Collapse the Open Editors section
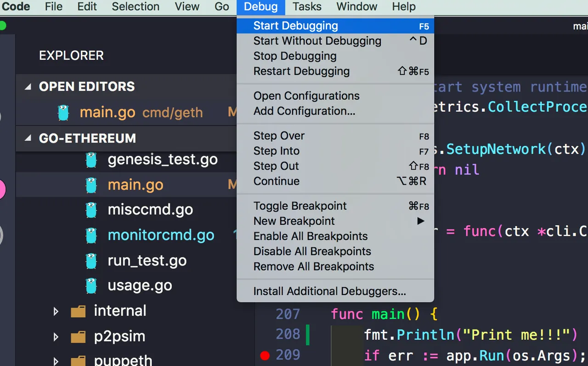Image resolution: width=588 pixels, height=366 pixels. [28, 86]
